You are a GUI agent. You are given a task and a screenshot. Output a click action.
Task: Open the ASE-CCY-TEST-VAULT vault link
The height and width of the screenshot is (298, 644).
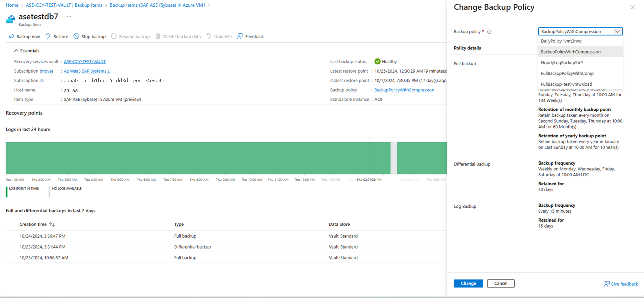tap(84, 62)
